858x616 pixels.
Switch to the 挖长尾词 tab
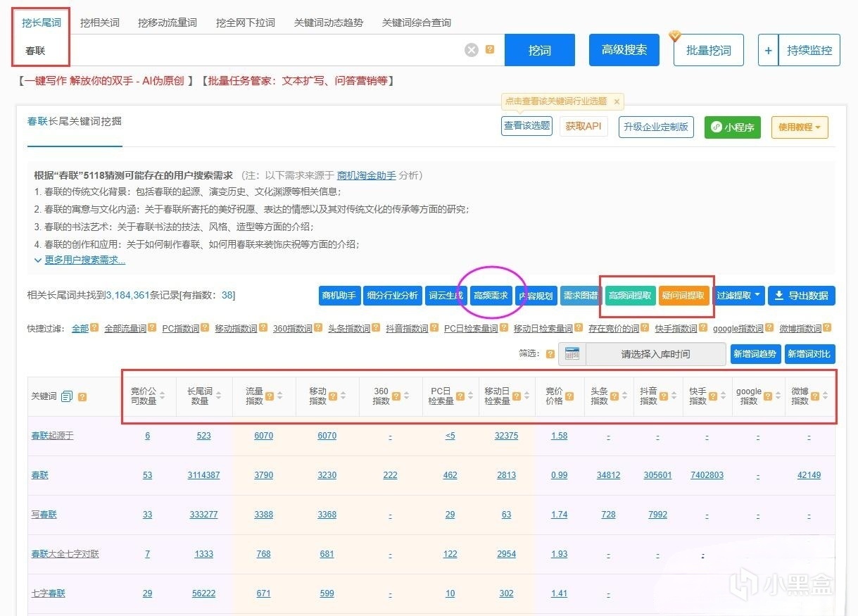point(41,23)
